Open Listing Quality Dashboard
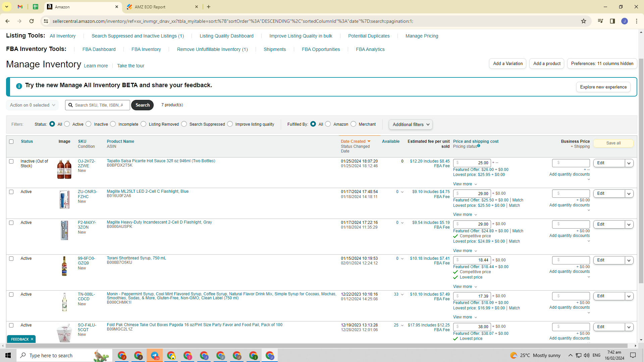The height and width of the screenshot is (362, 644). click(227, 36)
